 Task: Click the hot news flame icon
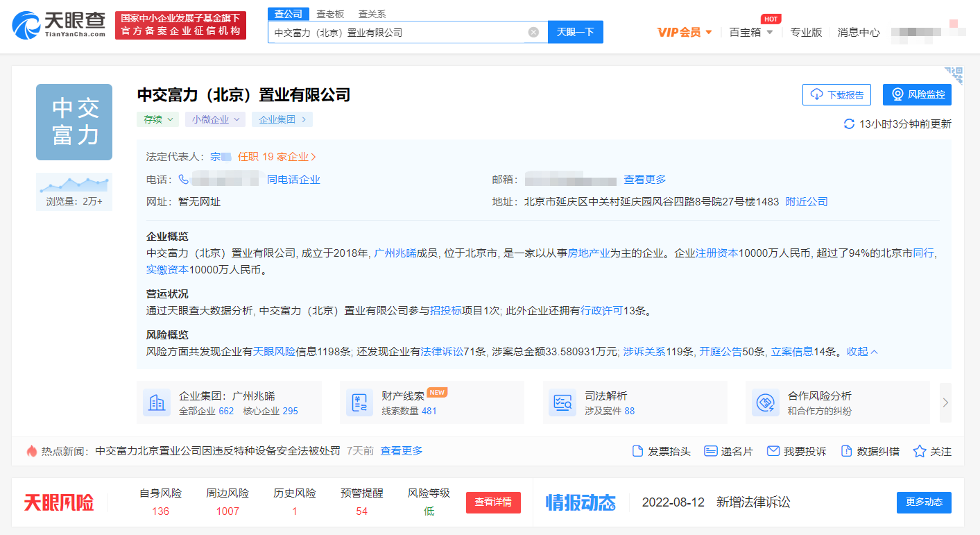click(31, 451)
